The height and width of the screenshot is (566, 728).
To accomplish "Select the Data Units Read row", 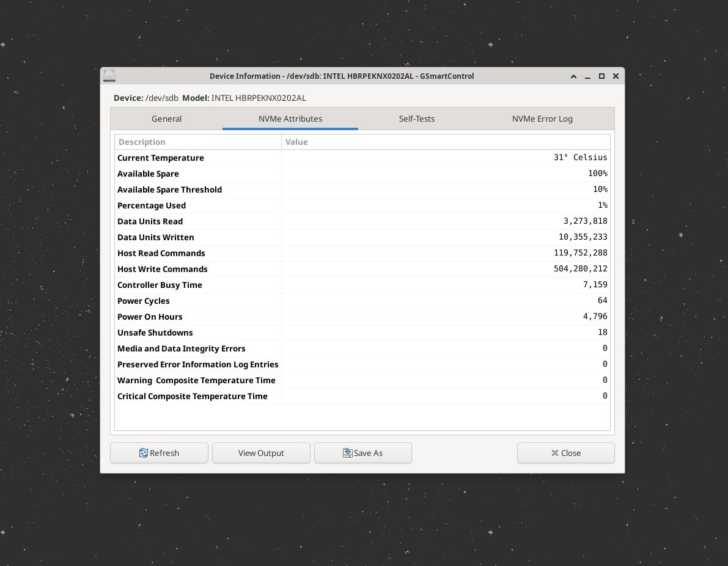I will click(362, 221).
